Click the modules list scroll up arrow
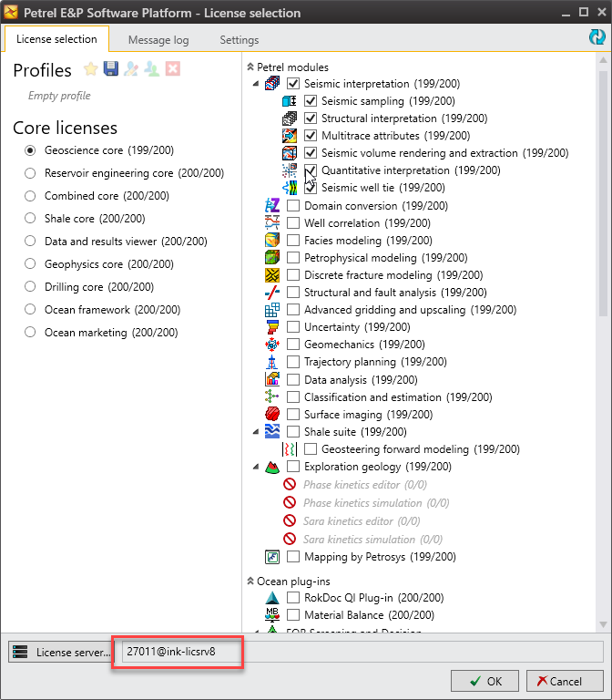612x700 pixels. pos(603,60)
